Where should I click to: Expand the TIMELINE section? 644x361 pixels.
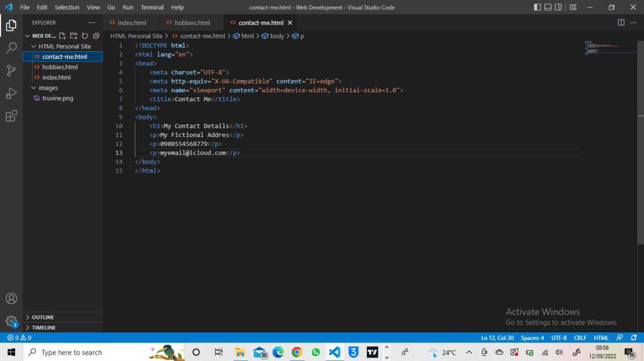(x=41, y=327)
